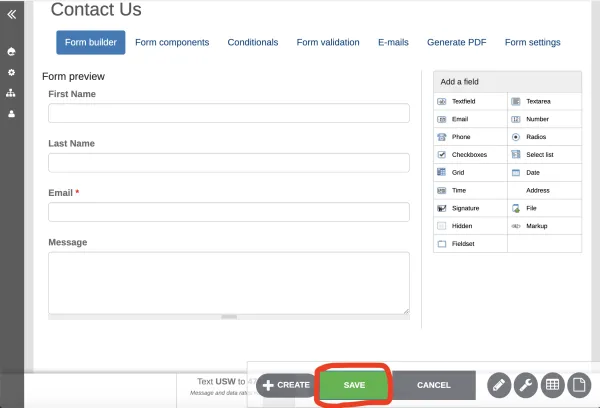The width and height of the screenshot is (600, 408).
Task: Click inside the Last Name input
Action: pos(229,163)
